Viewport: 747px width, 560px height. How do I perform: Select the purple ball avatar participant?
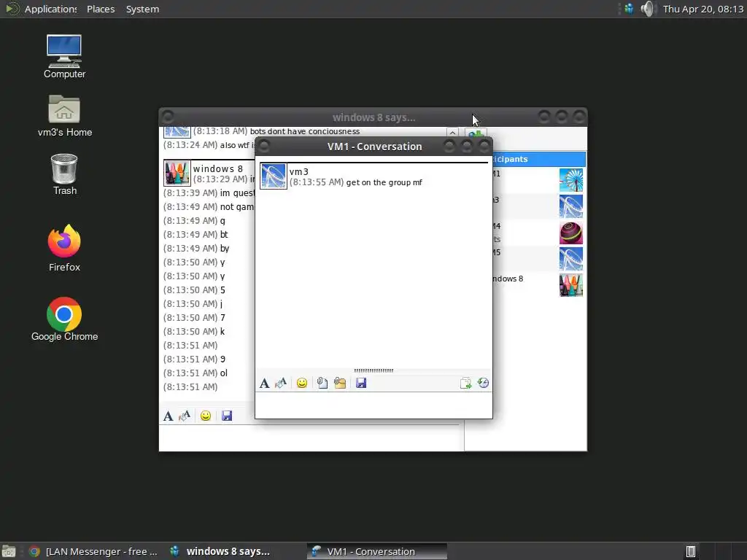pos(570,233)
